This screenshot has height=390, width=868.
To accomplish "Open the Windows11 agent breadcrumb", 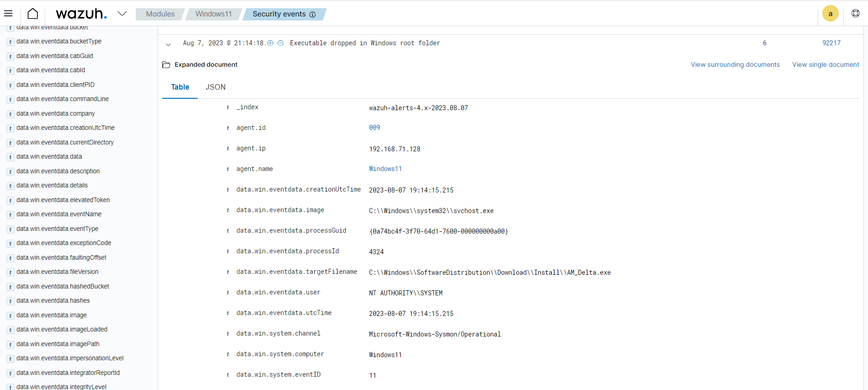I will click(x=213, y=14).
